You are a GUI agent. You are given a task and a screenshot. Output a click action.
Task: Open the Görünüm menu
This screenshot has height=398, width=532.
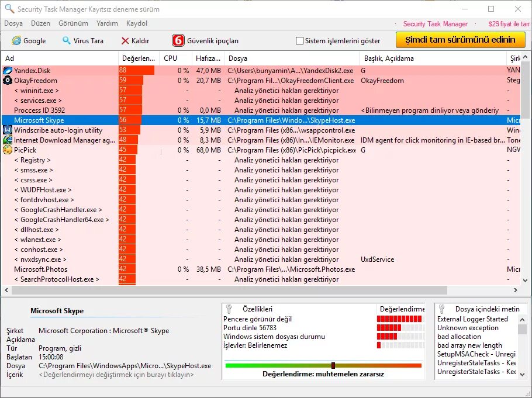click(x=73, y=23)
